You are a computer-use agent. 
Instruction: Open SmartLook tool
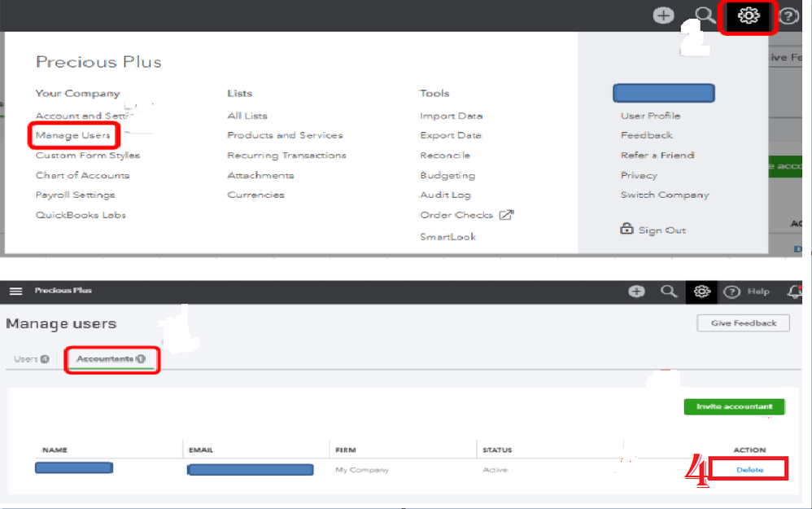[x=448, y=237]
